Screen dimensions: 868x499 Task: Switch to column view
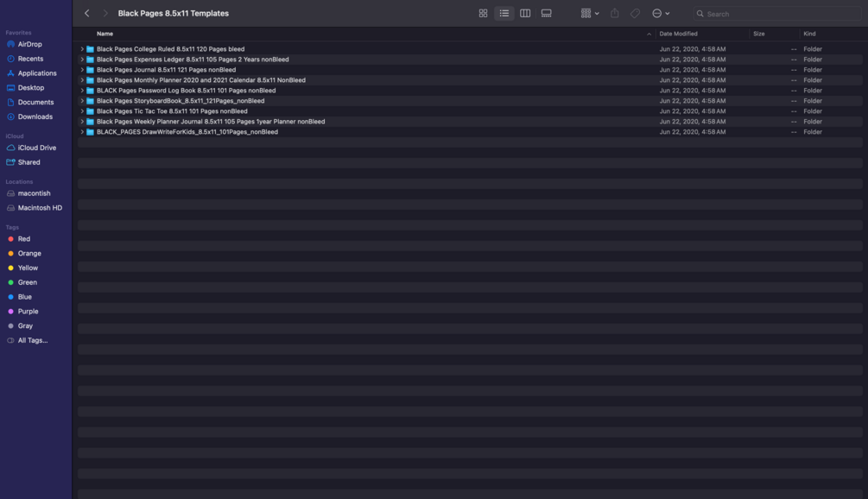point(525,13)
